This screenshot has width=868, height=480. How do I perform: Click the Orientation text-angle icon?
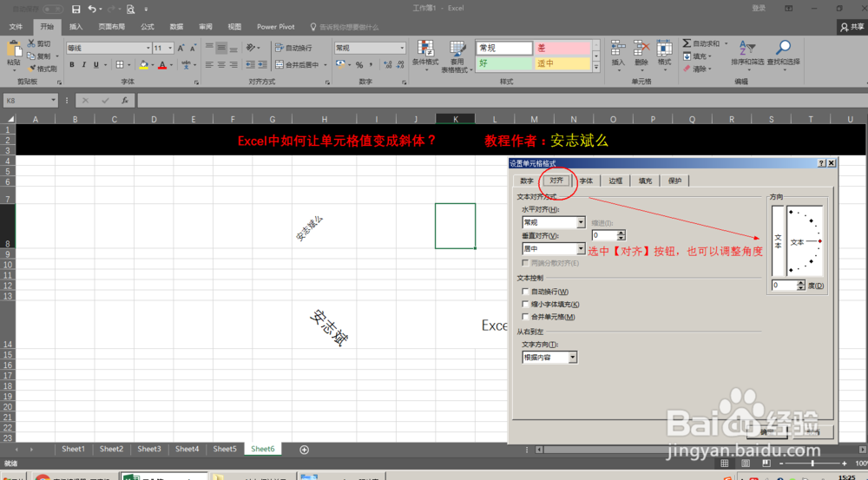click(x=251, y=48)
